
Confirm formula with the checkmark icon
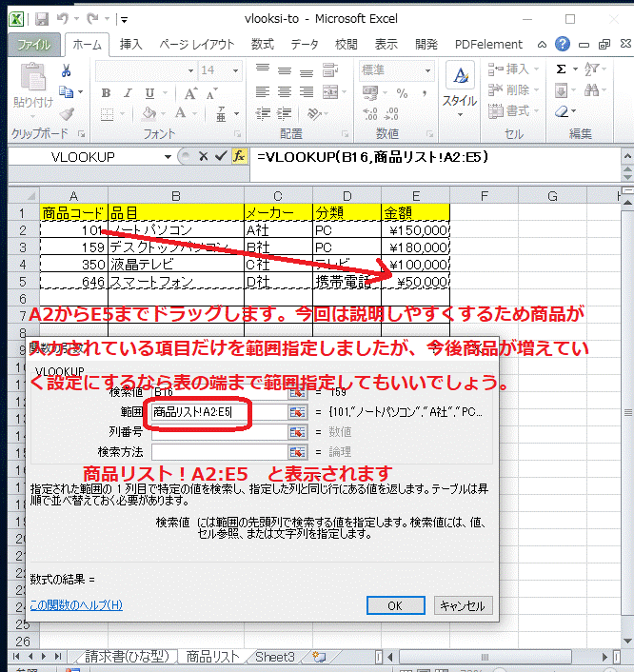[221, 156]
